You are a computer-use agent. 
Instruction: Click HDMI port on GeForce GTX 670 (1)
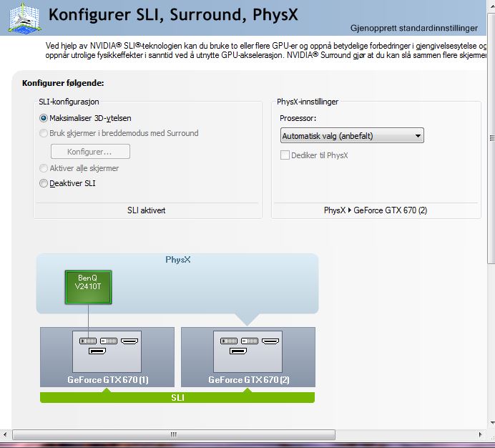pyautogui.click(x=129, y=341)
